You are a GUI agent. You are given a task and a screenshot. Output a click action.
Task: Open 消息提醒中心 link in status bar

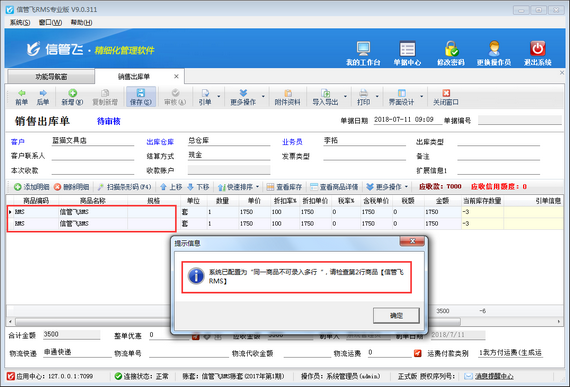[x=494, y=376]
